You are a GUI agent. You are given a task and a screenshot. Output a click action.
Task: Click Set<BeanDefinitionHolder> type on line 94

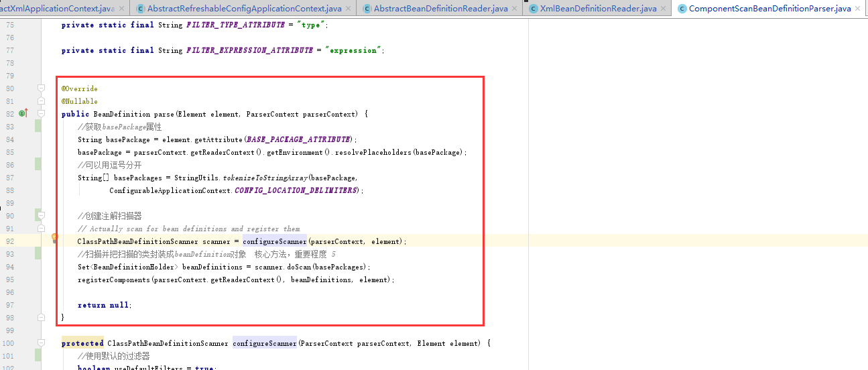pos(128,267)
